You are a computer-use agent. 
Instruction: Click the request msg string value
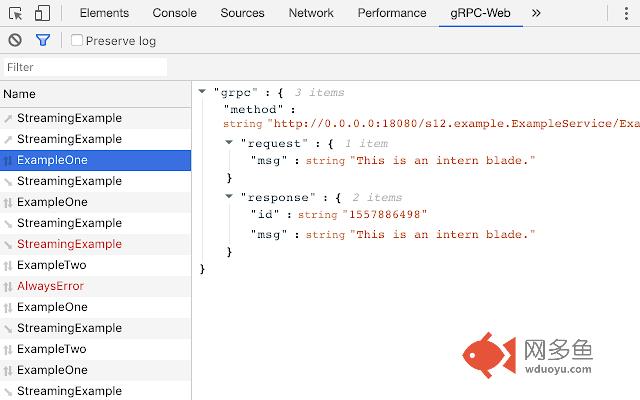pyautogui.click(x=442, y=160)
